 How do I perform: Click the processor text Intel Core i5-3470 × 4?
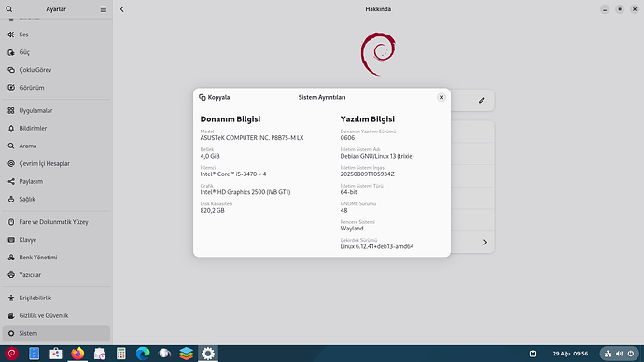pos(233,174)
